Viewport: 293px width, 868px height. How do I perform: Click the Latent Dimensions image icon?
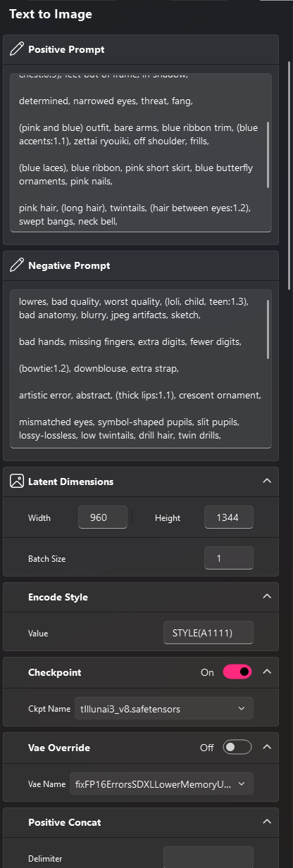click(17, 482)
